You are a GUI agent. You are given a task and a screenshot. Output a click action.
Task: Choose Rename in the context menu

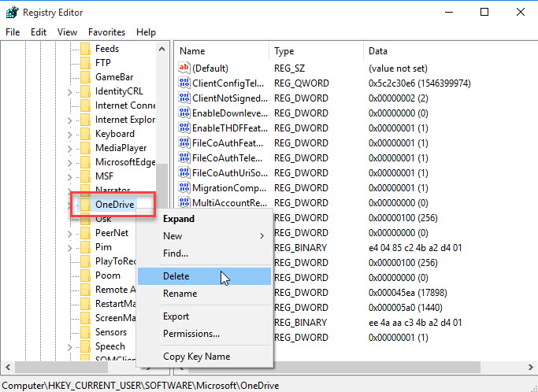[204, 294]
